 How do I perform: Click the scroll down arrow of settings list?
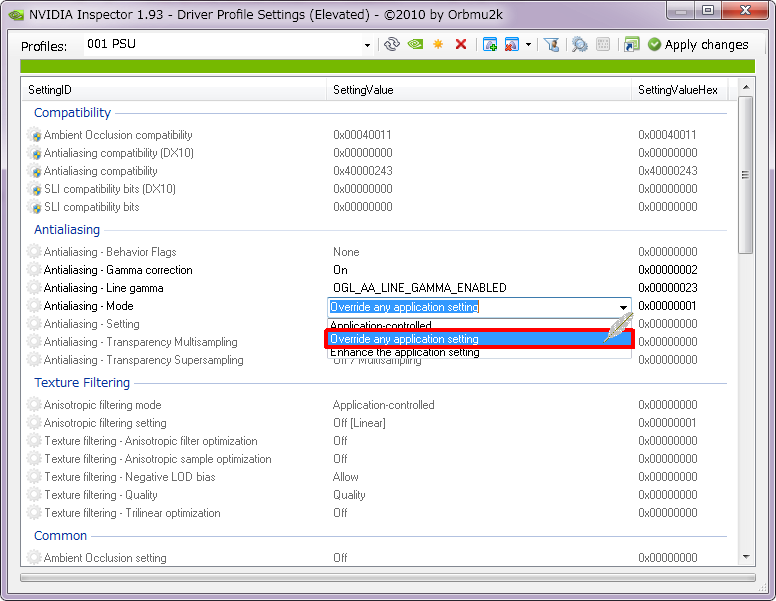click(x=746, y=557)
